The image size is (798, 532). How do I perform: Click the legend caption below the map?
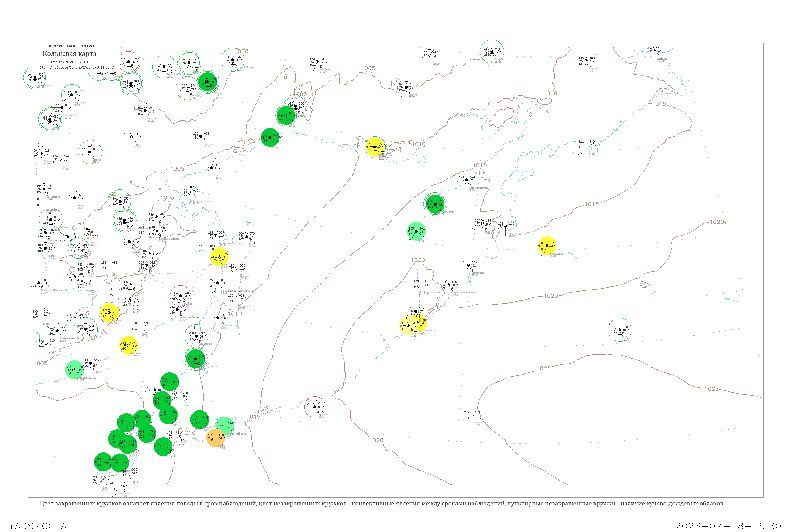382,504
